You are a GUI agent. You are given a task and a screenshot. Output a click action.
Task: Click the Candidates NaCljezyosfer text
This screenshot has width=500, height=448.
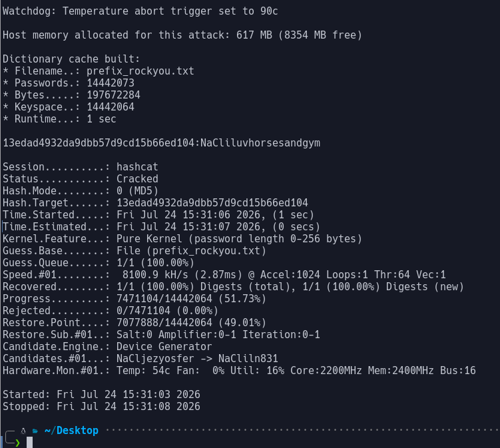click(x=155, y=358)
